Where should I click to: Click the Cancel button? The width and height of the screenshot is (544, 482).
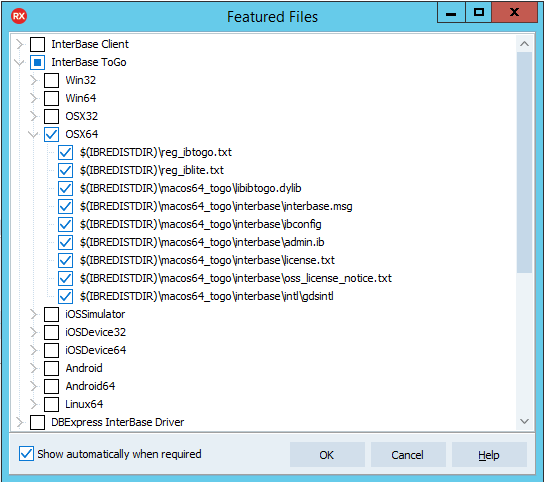pyautogui.click(x=408, y=455)
